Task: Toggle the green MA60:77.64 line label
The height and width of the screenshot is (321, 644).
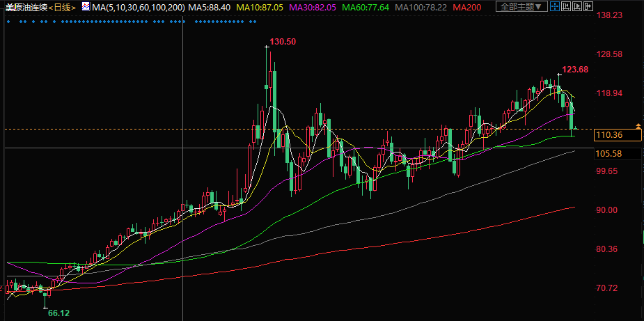Action: pos(366,7)
